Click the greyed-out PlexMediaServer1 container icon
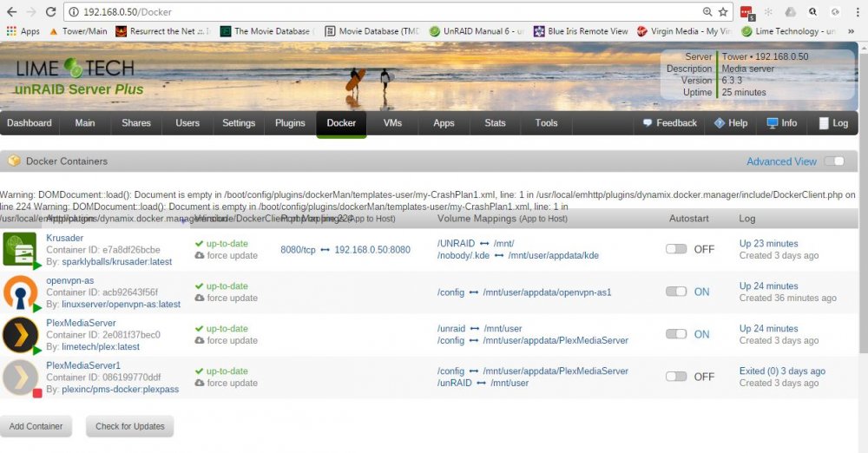868x453 pixels. click(20, 377)
